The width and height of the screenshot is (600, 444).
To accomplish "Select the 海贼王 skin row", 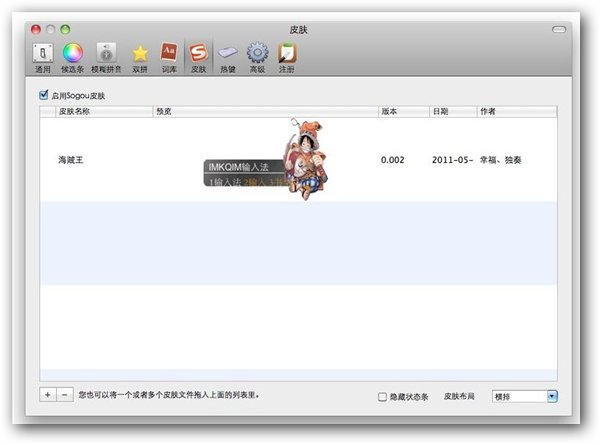I will point(298,160).
